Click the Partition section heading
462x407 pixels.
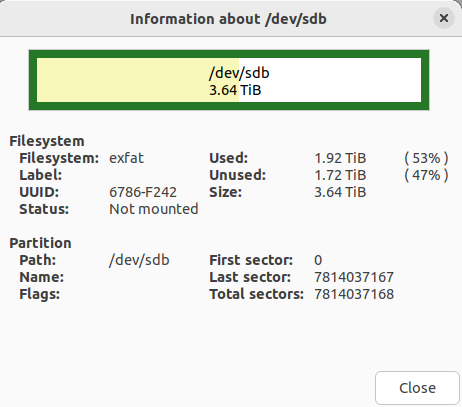pyautogui.click(x=40, y=243)
